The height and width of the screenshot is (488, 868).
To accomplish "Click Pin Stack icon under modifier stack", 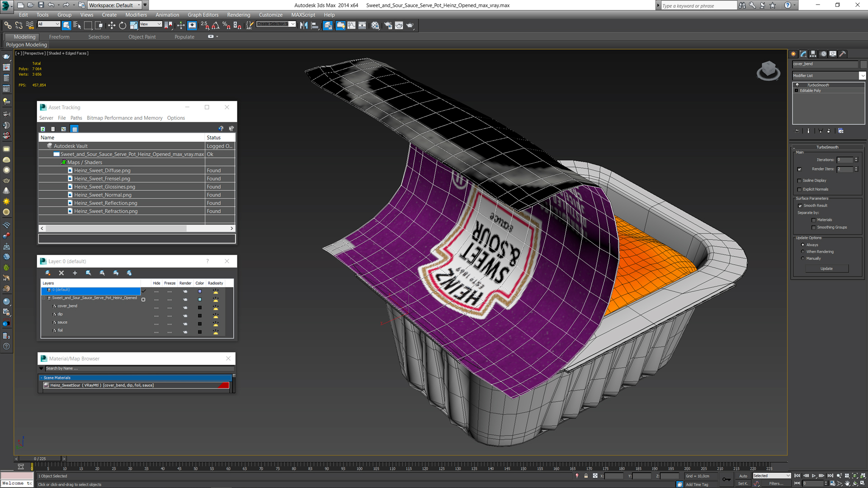I will coord(797,131).
